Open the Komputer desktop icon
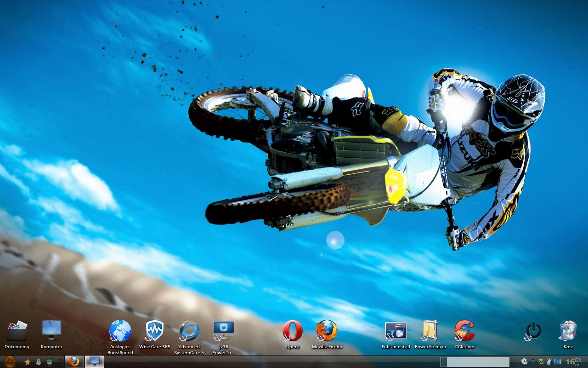This screenshot has height=368, width=588. coord(51,332)
